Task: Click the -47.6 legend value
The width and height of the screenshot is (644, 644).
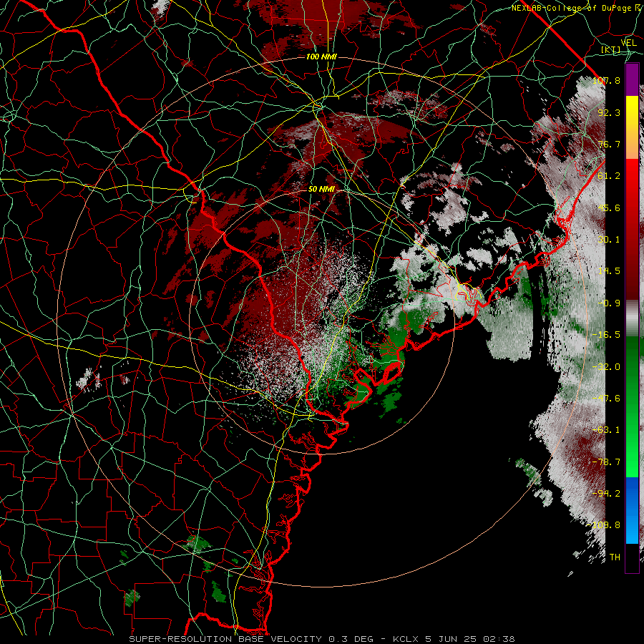Action: click(606, 399)
